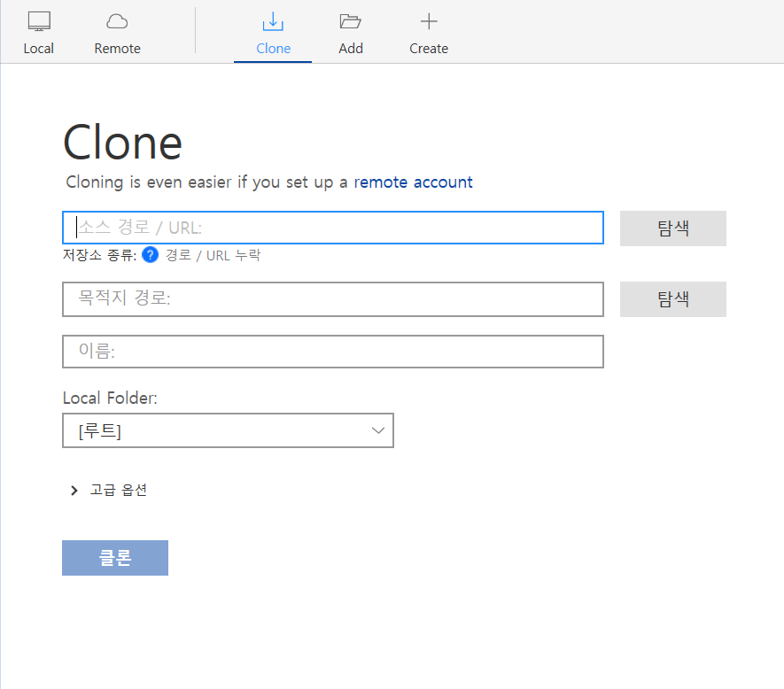Viewport: 784px width, 689px height.
Task: Open the Local repositories tab
Action: pyautogui.click(x=38, y=33)
